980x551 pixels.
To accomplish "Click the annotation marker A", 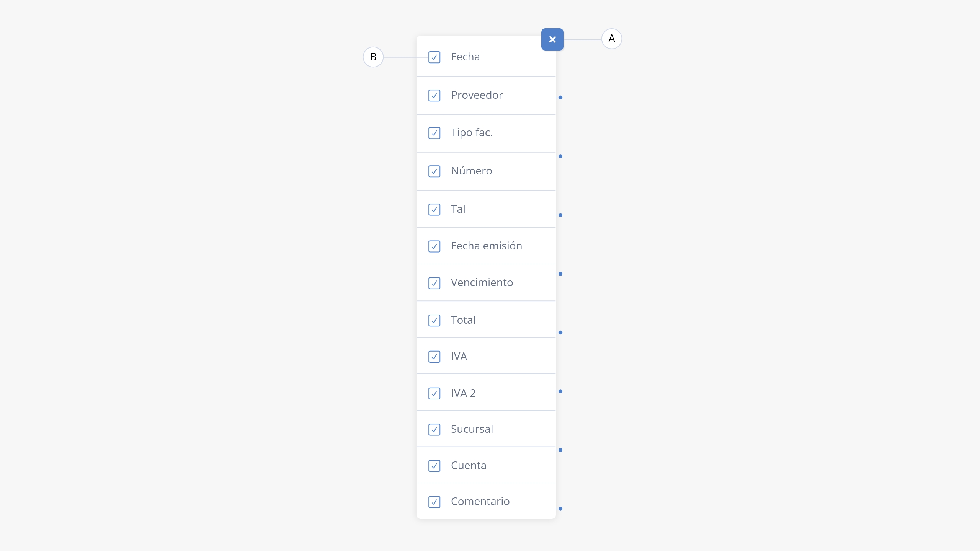I will tap(611, 39).
